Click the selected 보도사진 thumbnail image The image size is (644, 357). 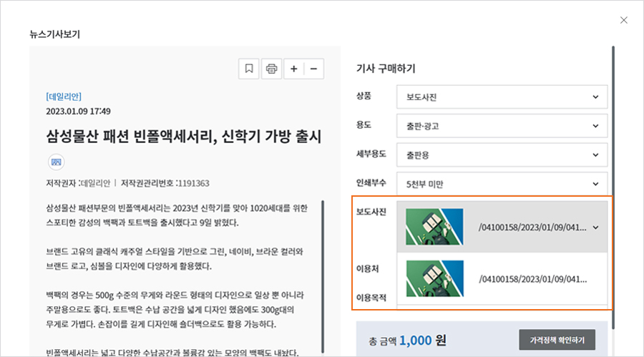(x=434, y=227)
